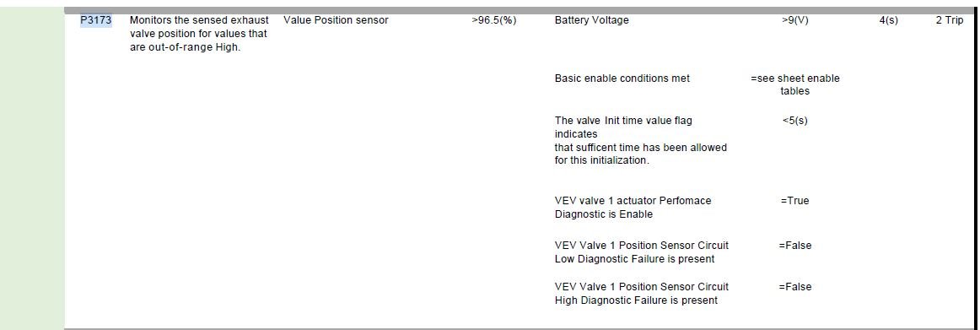Select the valve Init time value flag text

pyautogui.click(x=641, y=140)
